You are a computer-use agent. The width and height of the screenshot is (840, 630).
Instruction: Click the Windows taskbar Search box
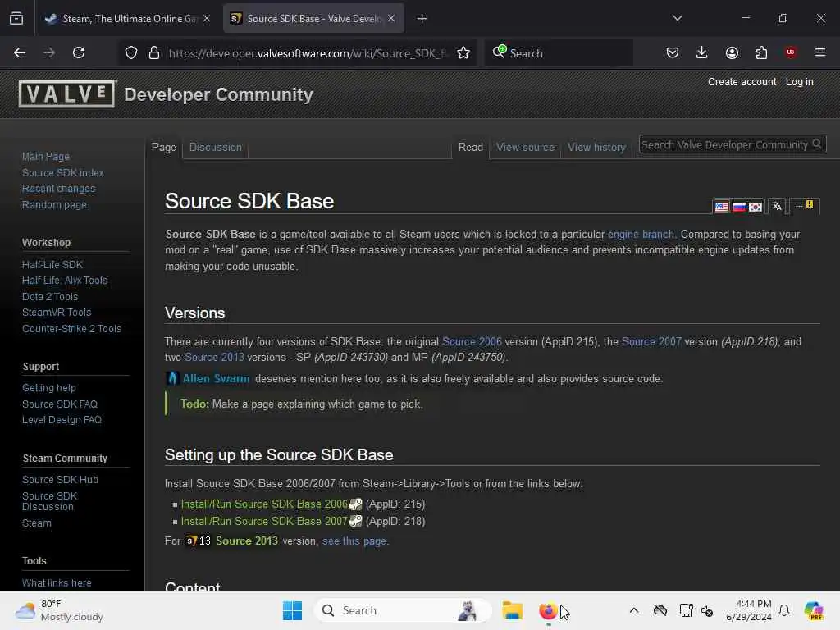point(402,610)
